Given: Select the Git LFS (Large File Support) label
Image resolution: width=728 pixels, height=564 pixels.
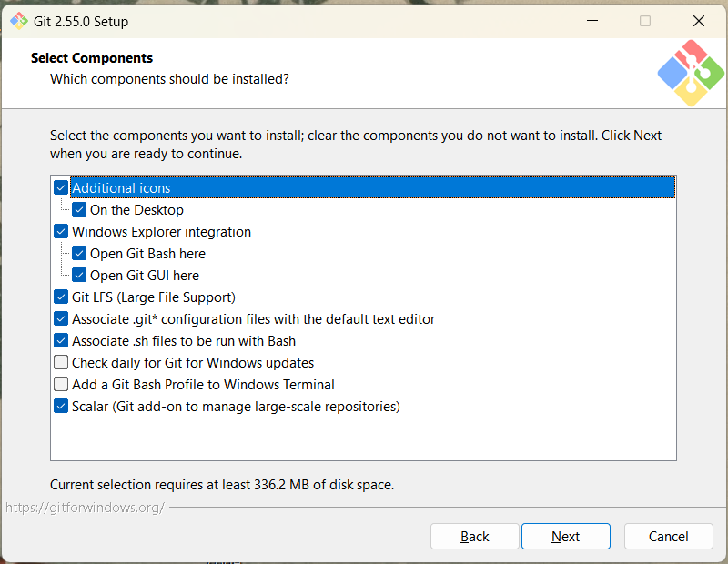Looking at the screenshot, I should (x=154, y=297).
